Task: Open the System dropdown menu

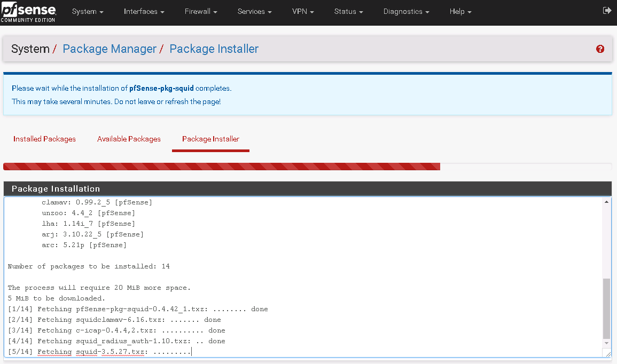Action: [88, 11]
